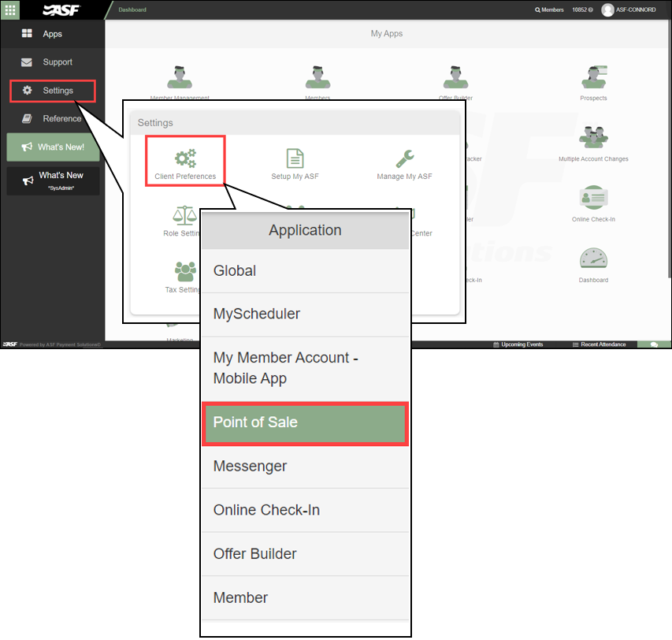672x640 pixels.
Task: Select Point of Sale application
Action: pos(305,423)
